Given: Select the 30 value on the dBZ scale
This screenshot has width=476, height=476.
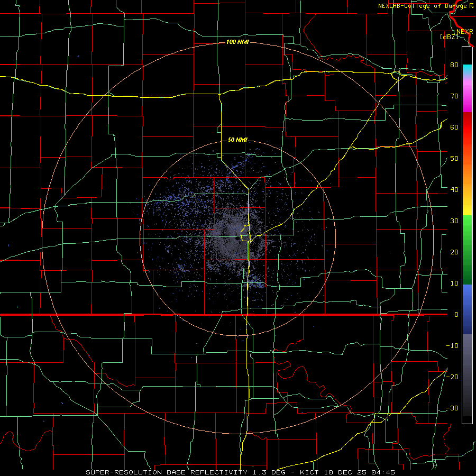Looking at the screenshot, I should 454,221.
